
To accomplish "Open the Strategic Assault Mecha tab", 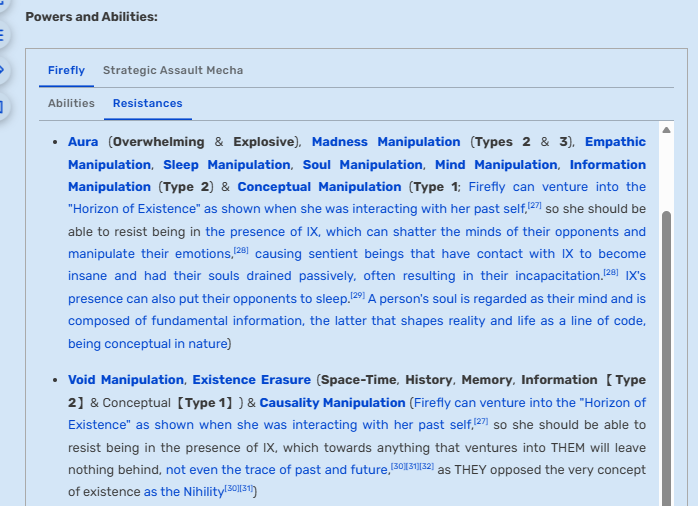I will pos(173,70).
